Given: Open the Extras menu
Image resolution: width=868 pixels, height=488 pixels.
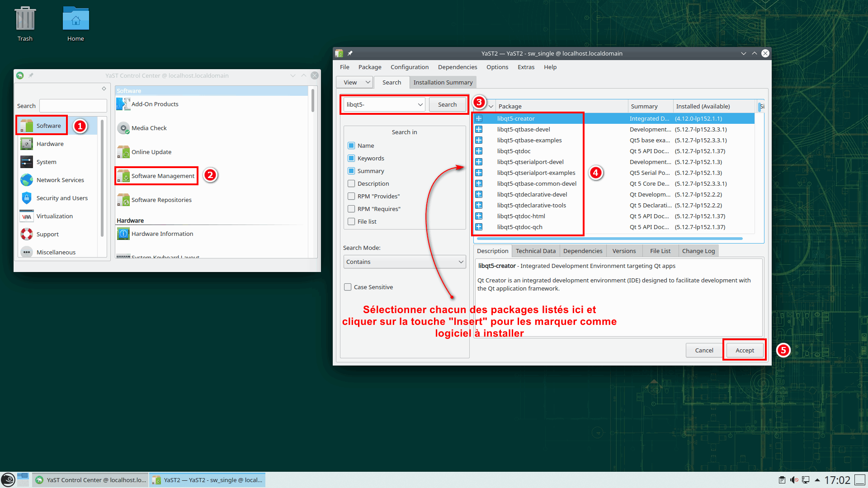Looking at the screenshot, I should click(526, 67).
